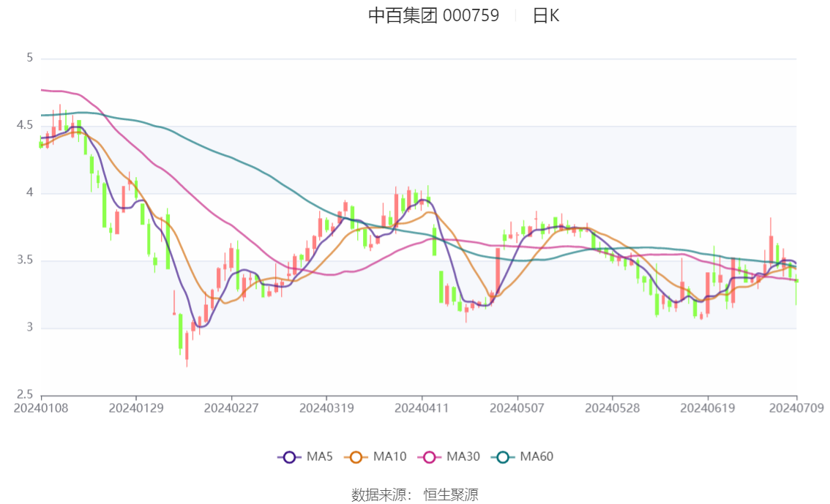The height and width of the screenshot is (504, 830).
Task: Select the 20240129 x-axis date label
Action: tap(136, 408)
